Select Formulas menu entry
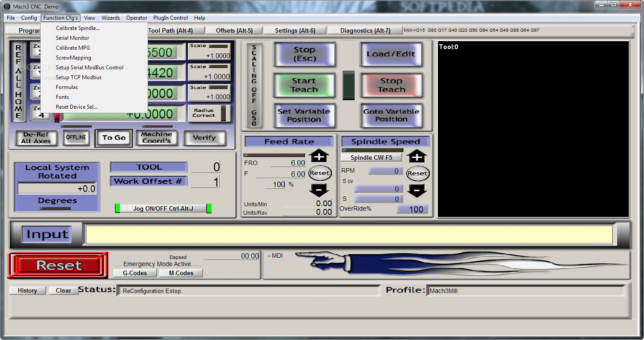The width and height of the screenshot is (644, 340). tap(94, 87)
